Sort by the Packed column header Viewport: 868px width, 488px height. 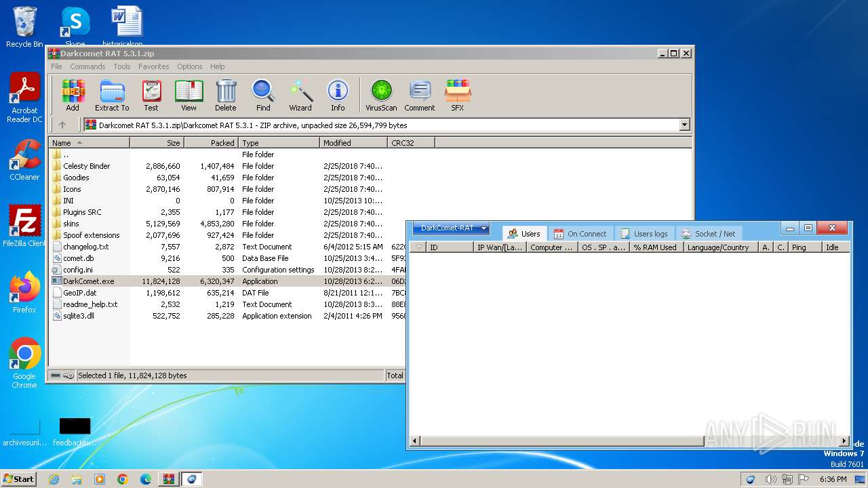[211, 143]
